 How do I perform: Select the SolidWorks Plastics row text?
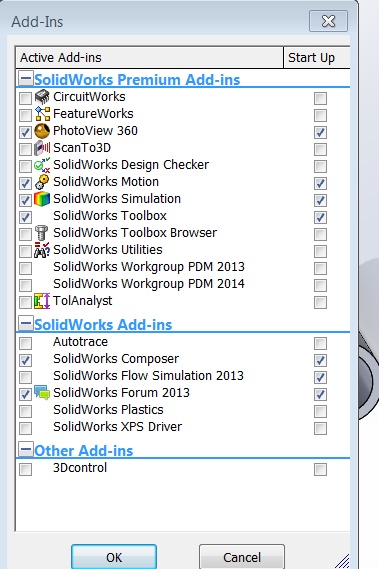click(x=108, y=410)
